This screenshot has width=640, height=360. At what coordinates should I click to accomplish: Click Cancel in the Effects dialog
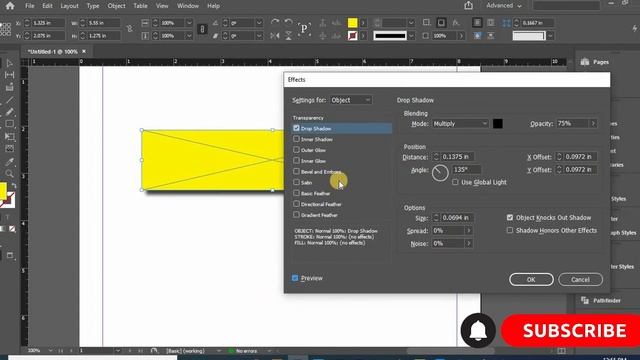(580, 280)
